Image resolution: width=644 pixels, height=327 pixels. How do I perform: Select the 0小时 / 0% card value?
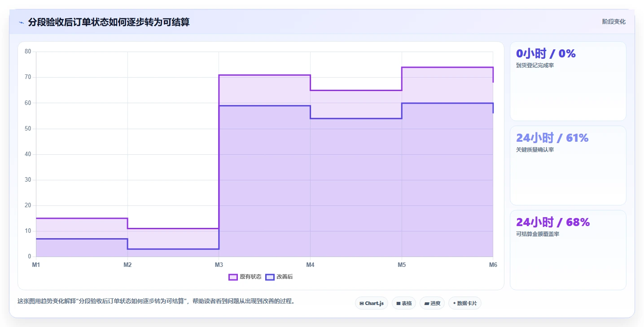pyautogui.click(x=546, y=54)
